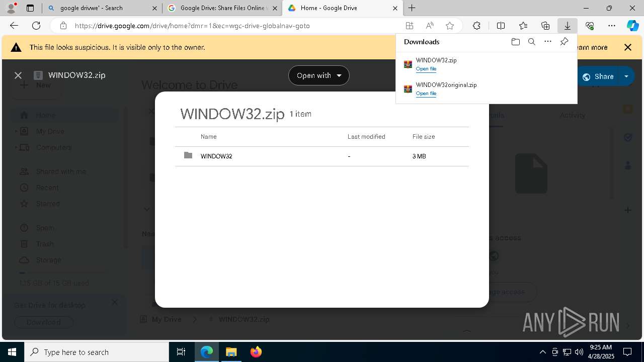Add this page to favorites star
644x362 pixels.
(450, 26)
